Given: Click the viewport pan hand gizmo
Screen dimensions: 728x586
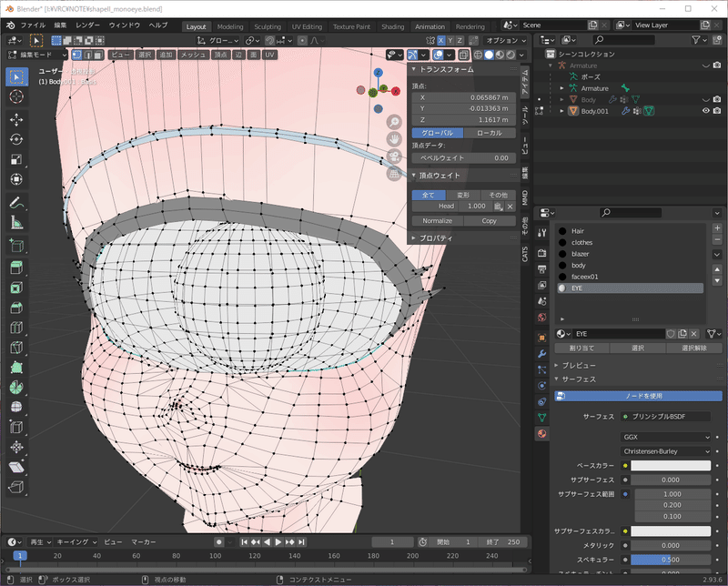Looking at the screenshot, I should pyautogui.click(x=394, y=139).
